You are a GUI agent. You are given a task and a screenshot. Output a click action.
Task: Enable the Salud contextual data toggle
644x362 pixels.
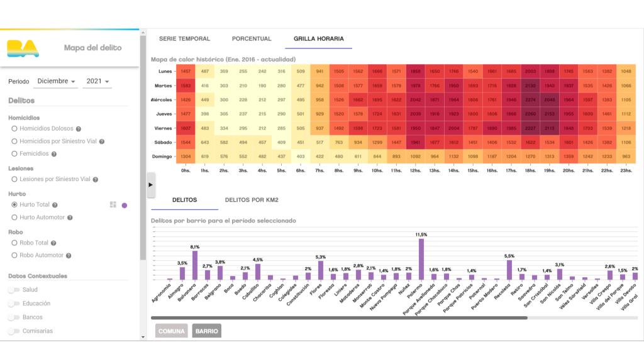click(x=13, y=290)
